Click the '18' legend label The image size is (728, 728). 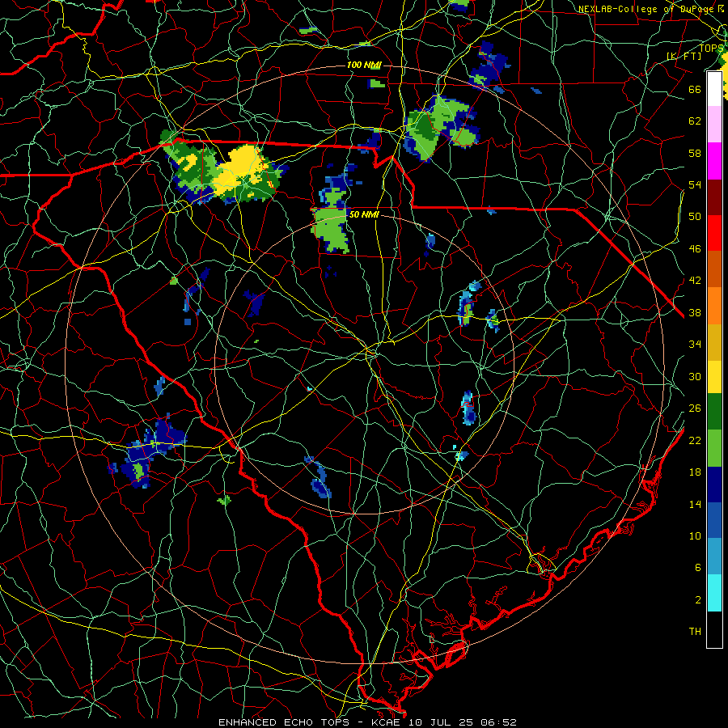point(695,472)
